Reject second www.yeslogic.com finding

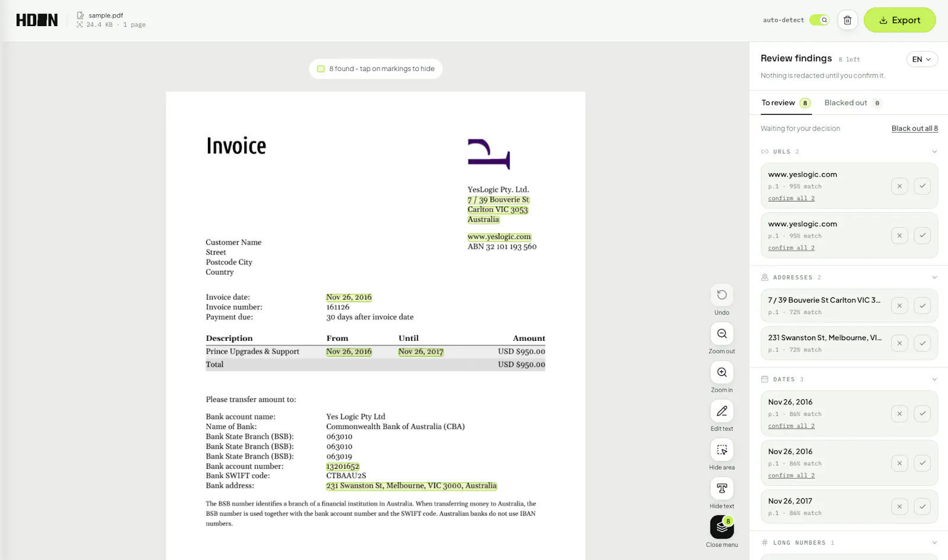(899, 236)
